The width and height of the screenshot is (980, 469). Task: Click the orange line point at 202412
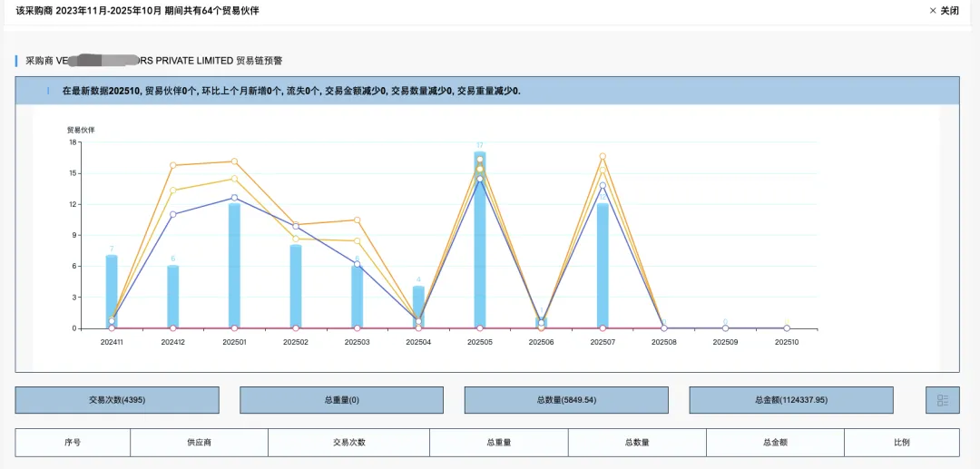tap(172, 165)
